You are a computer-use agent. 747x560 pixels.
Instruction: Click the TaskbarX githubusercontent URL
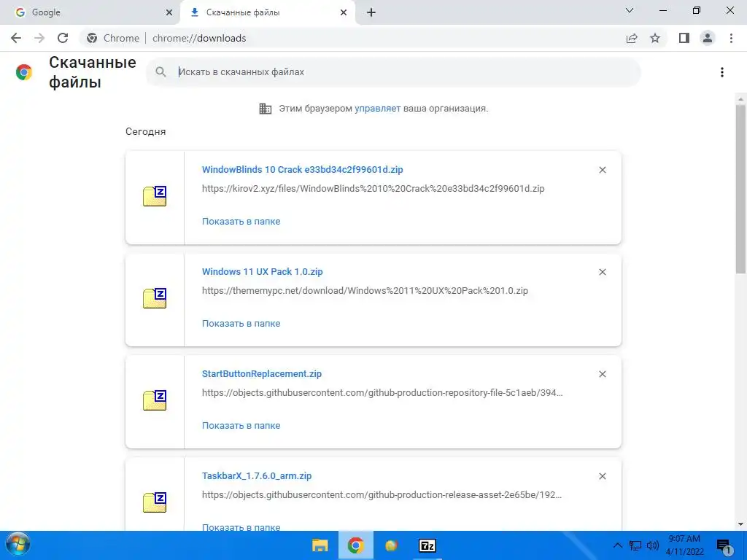pos(382,495)
